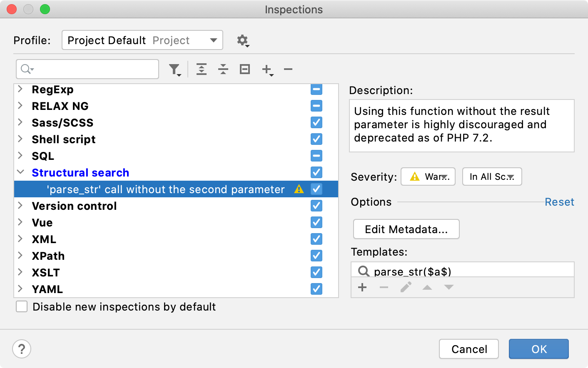
Task: Click the reset to empty square icon
Action: [245, 69]
